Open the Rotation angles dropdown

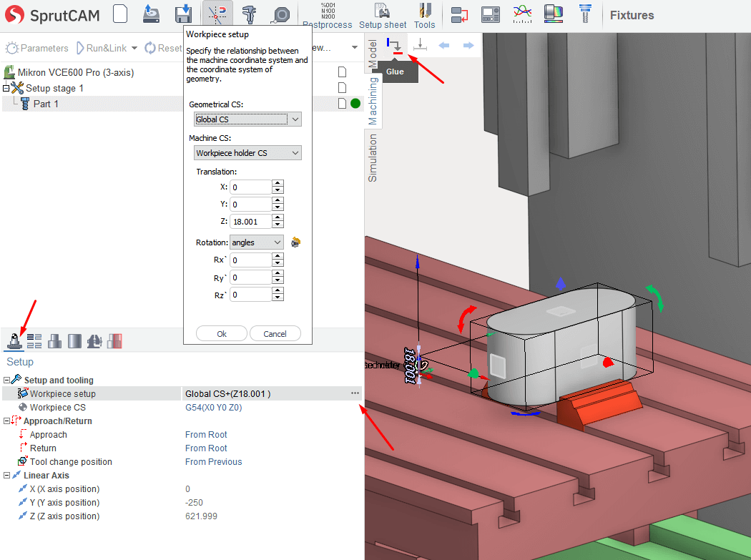pos(257,242)
